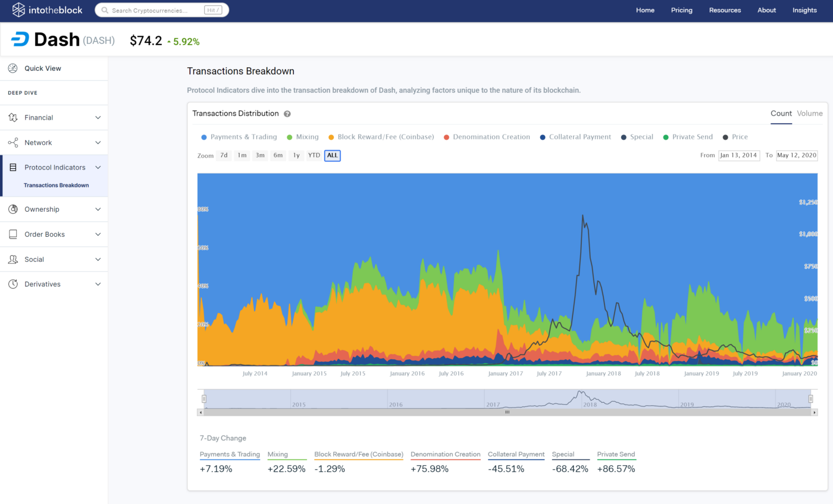The height and width of the screenshot is (504, 833).
Task: Set zoom to 1m
Action: tap(242, 155)
